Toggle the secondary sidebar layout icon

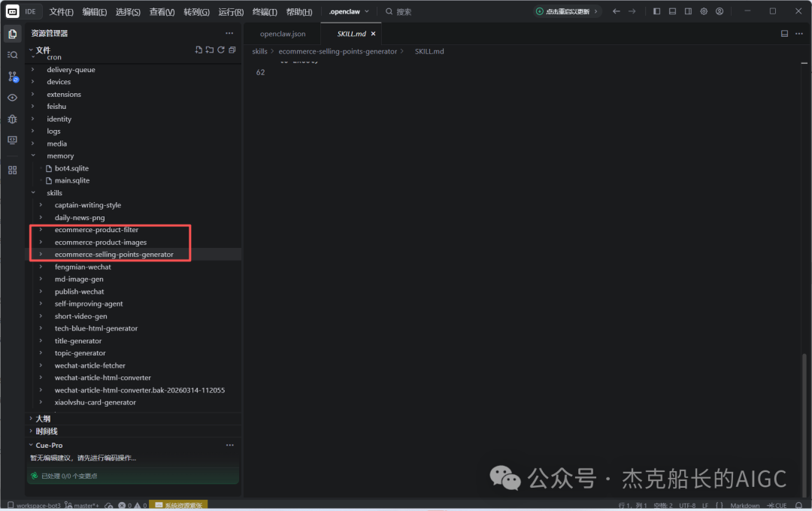point(688,11)
